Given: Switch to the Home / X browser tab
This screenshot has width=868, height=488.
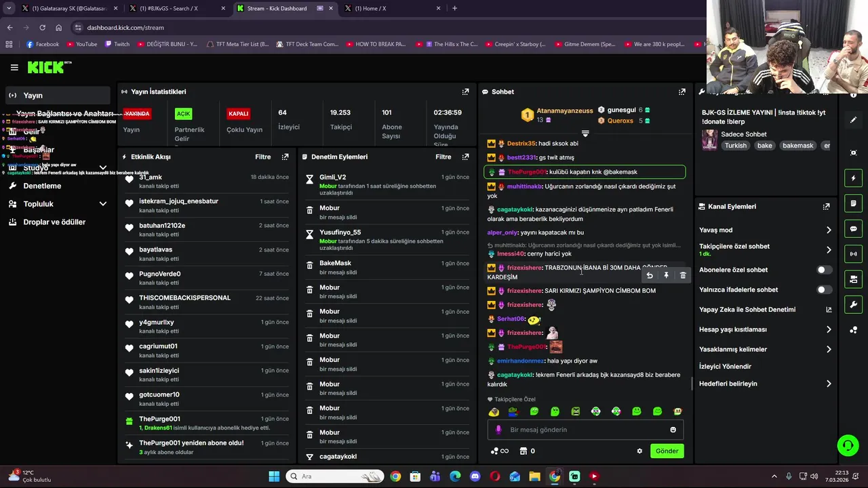Looking at the screenshot, I should tap(393, 8).
